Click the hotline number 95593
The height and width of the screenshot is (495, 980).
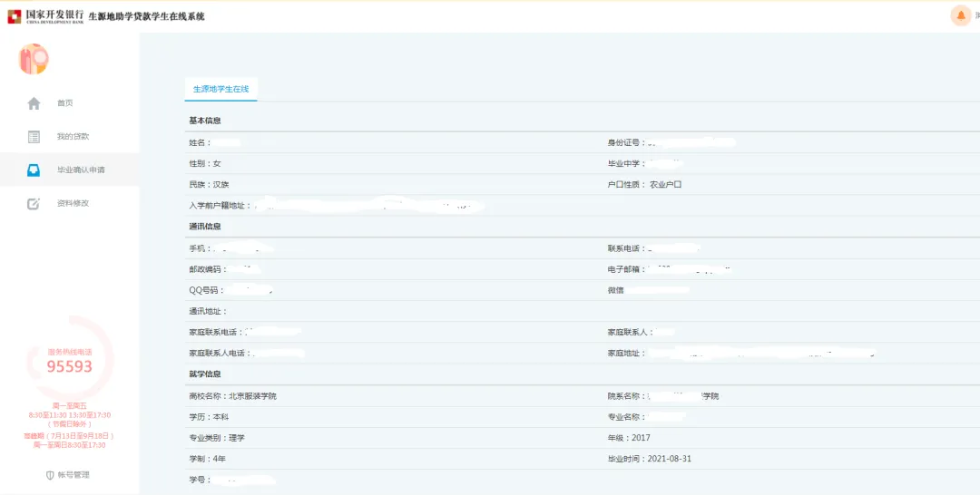[69, 366]
